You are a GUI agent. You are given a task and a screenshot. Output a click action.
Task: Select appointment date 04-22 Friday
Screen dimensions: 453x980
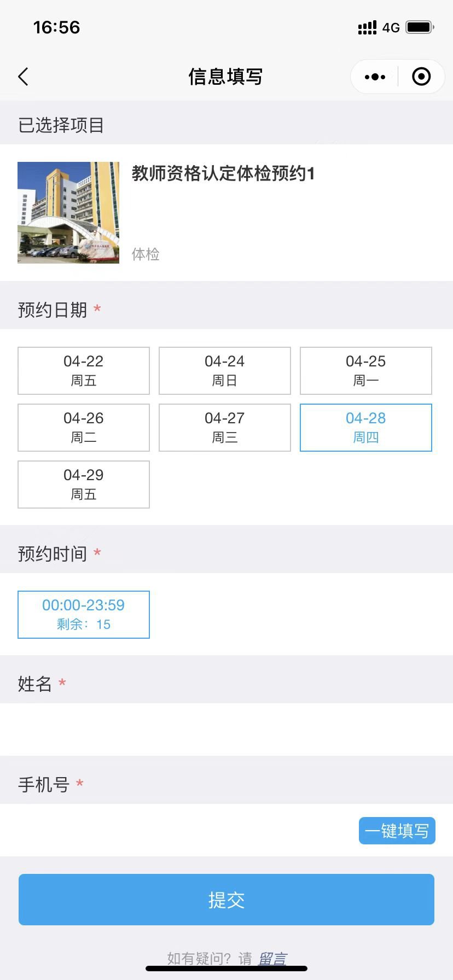coord(84,371)
